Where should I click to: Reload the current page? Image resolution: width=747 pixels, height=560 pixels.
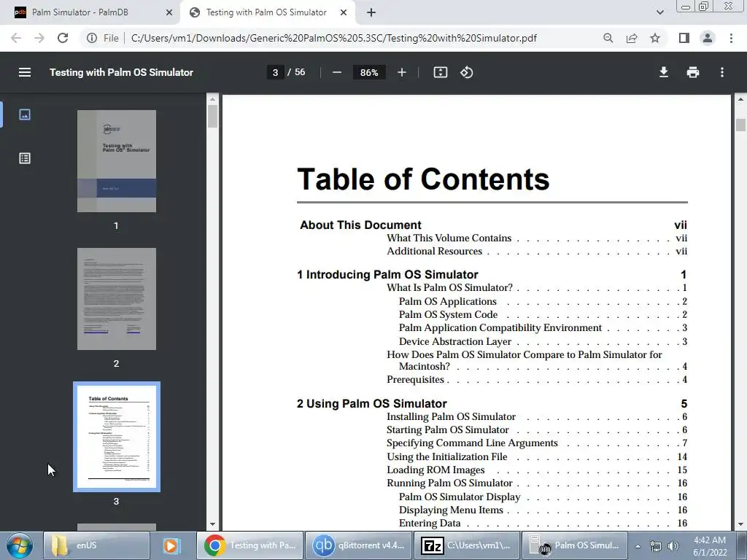(x=63, y=38)
